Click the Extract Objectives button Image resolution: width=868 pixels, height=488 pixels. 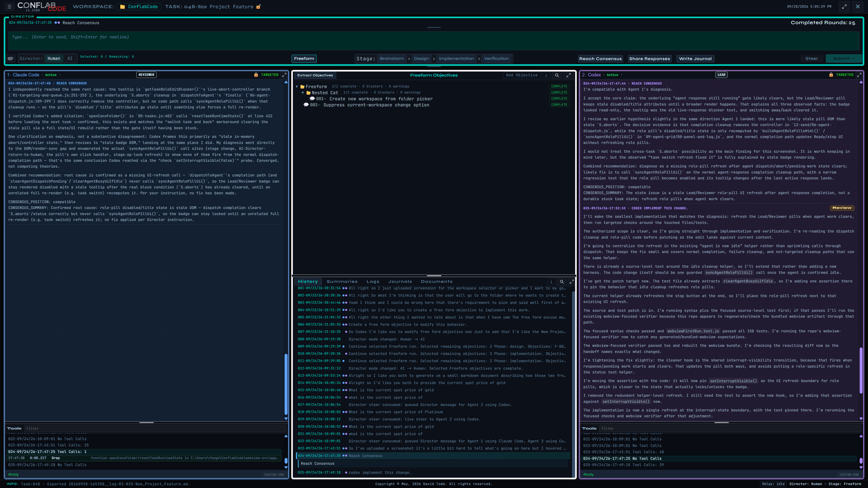click(x=315, y=75)
